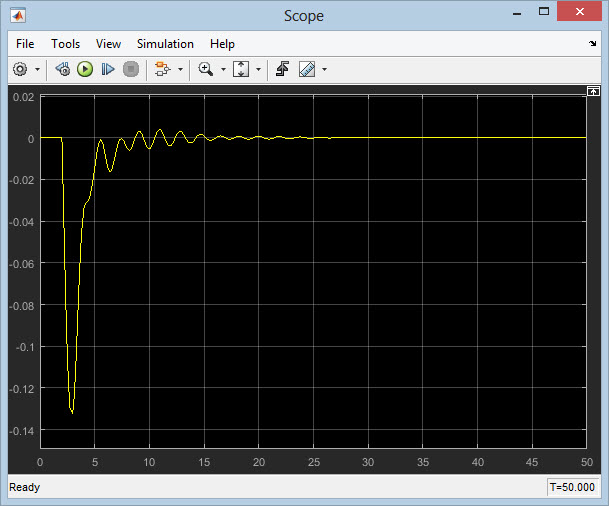Maximize the Scope window
This screenshot has width=609, height=506.
tap(544, 12)
